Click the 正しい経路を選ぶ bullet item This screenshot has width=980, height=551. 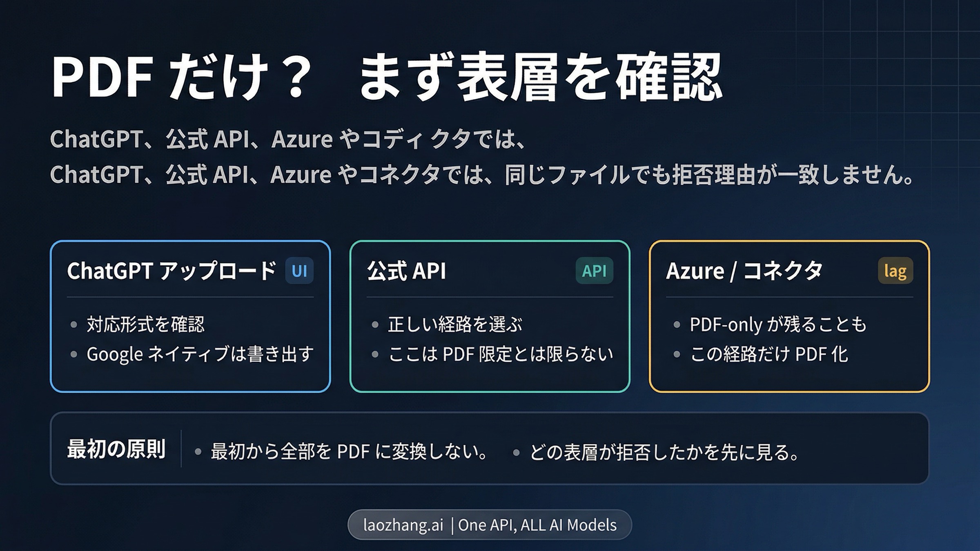(455, 324)
